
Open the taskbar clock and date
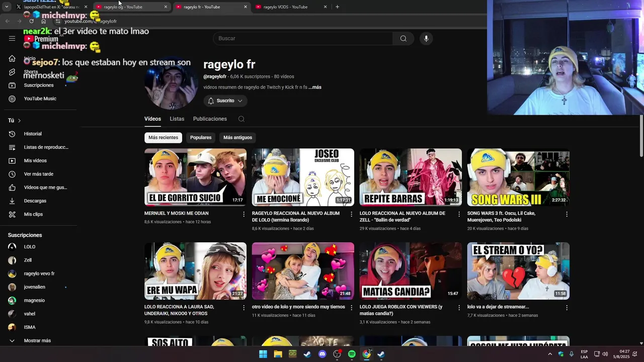point(621,354)
